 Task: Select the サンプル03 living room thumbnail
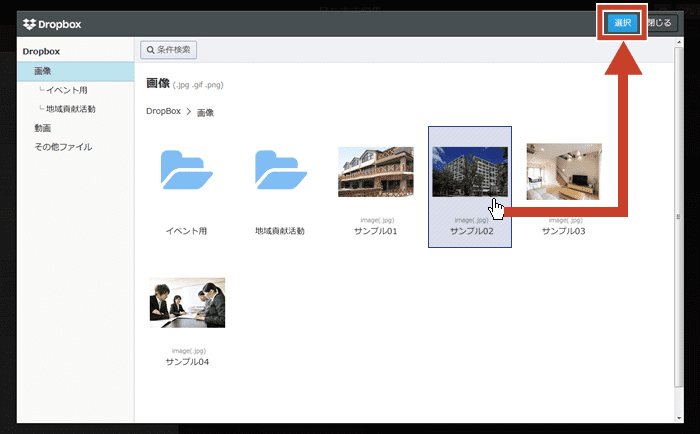point(563,171)
